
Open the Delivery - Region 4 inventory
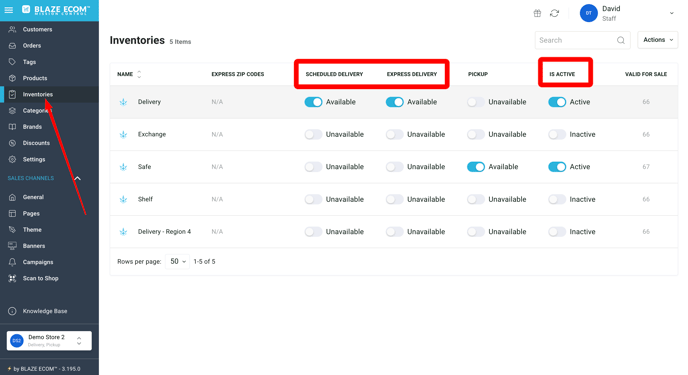(x=164, y=232)
